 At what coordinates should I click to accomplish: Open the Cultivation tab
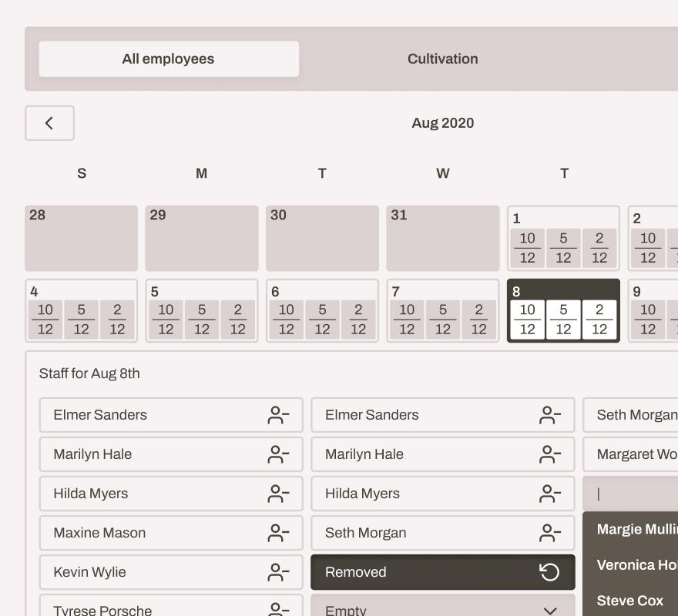pyautogui.click(x=442, y=59)
